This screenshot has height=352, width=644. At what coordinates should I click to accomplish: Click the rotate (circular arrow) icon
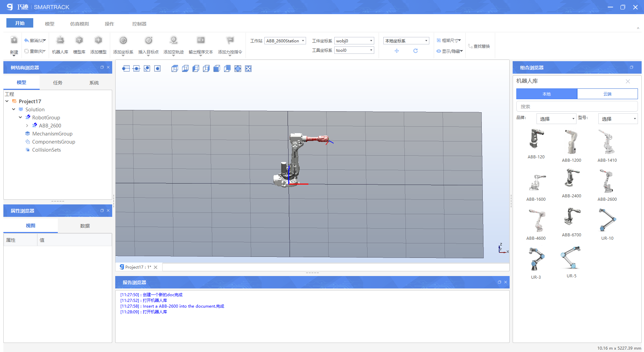click(416, 51)
